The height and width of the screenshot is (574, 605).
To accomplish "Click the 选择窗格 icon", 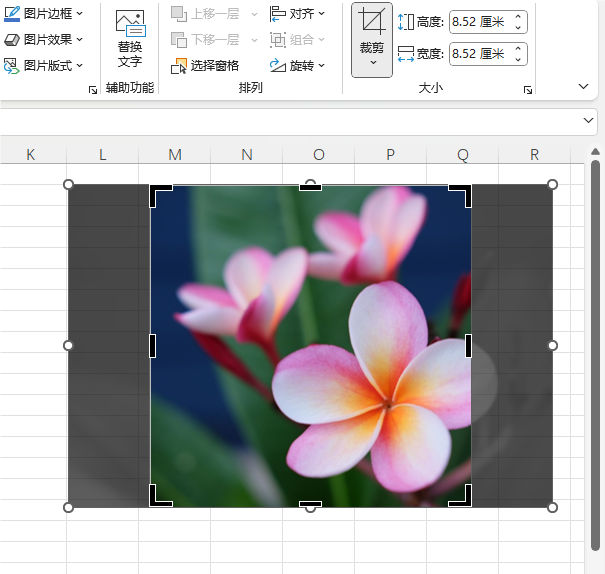I will click(x=179, y=66).
